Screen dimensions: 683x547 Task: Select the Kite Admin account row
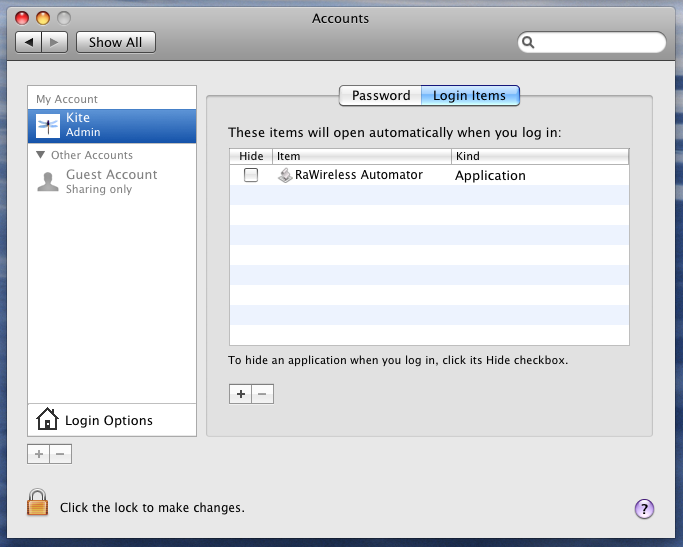click(112, 125)
